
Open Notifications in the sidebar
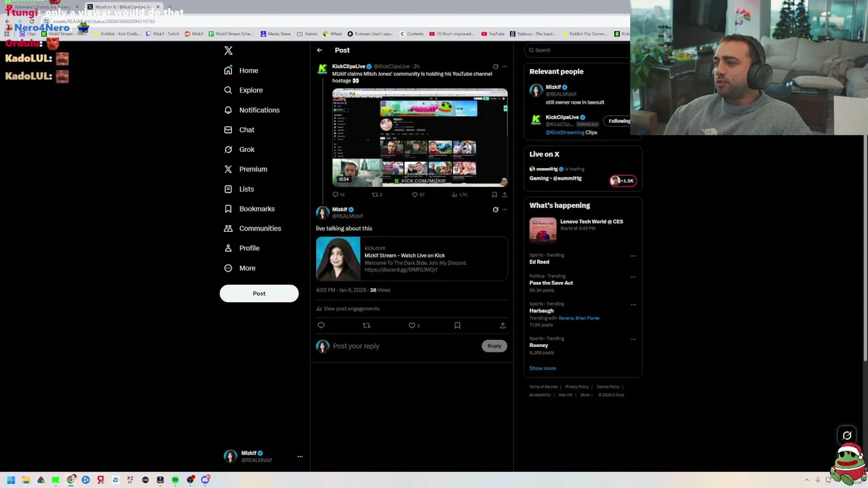(252, 110)
